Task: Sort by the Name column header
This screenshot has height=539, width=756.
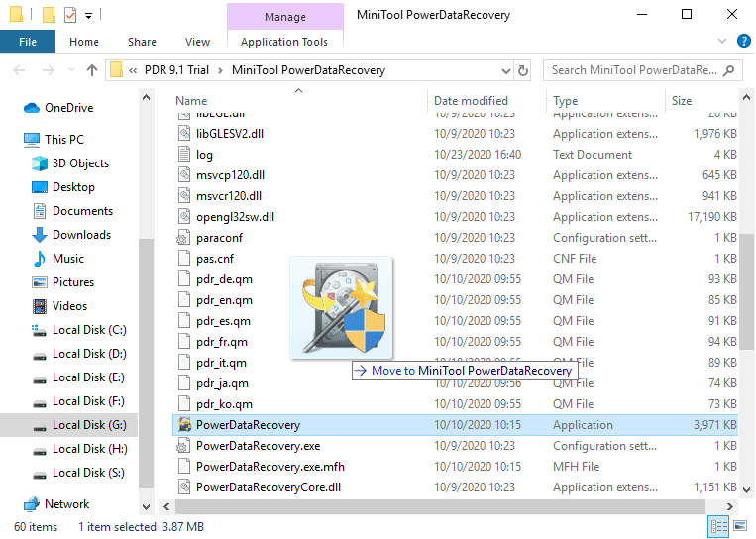Action: [x=191, y=101]
